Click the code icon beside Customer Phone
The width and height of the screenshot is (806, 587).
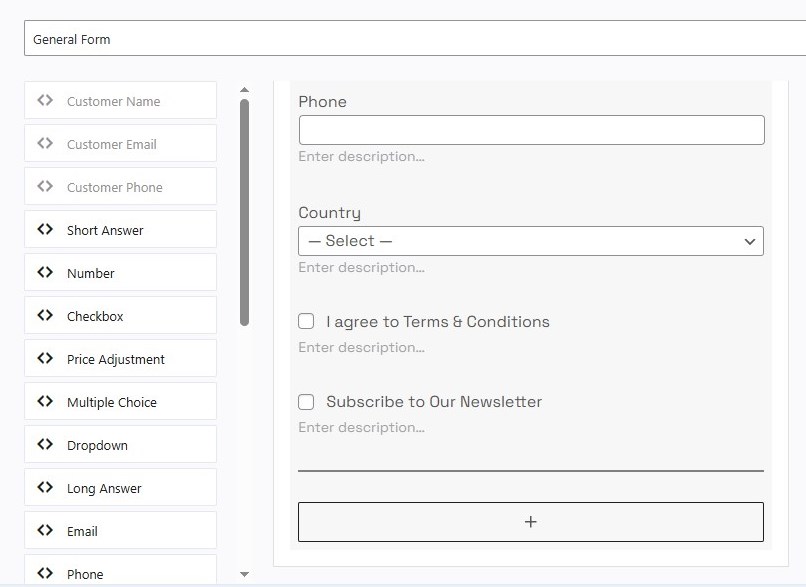pos(44,187)
